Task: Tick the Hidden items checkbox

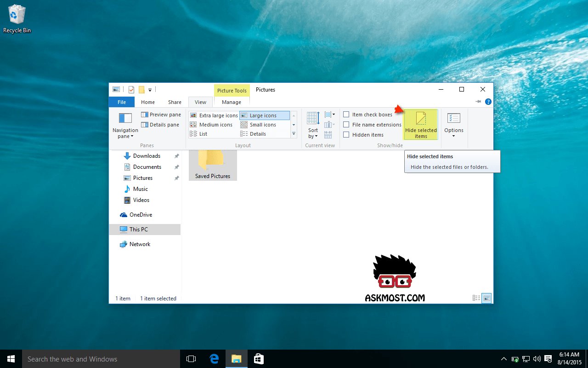Action: (x=346, y=135)
